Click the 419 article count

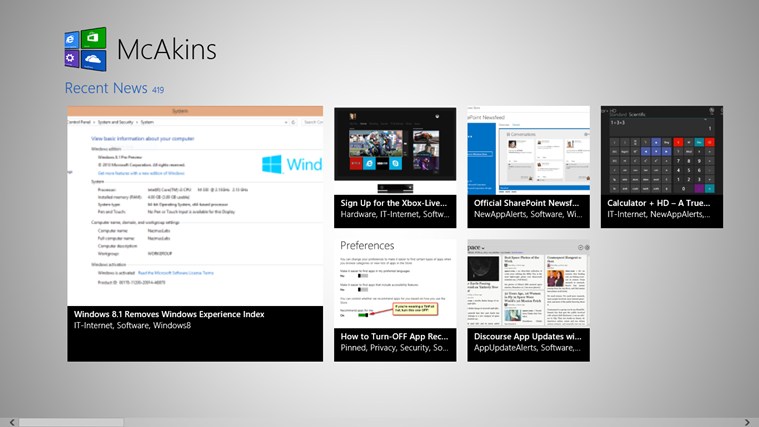click(158, 90)
